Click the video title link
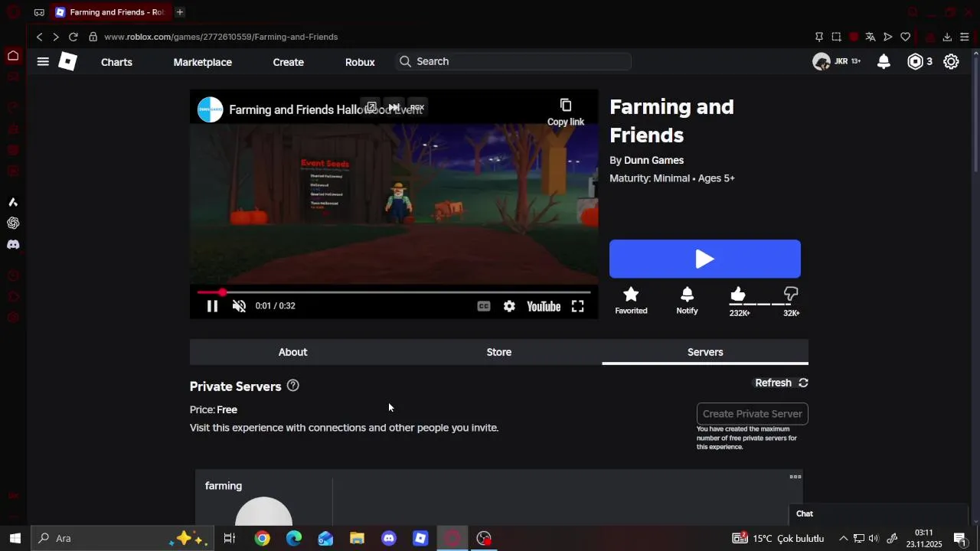980x551 pixels. tap(325, 109)
